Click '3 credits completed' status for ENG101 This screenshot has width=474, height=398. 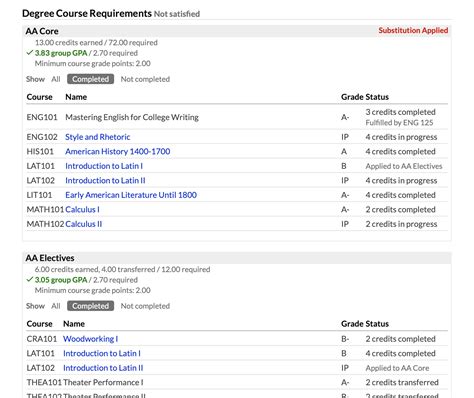pyautogui.click(x=401, y=112)
